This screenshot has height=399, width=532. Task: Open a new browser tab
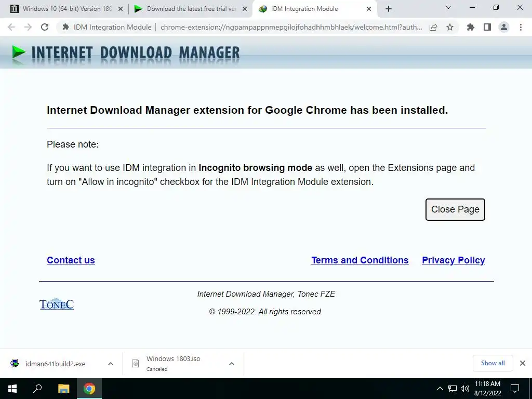click(389, 9)
